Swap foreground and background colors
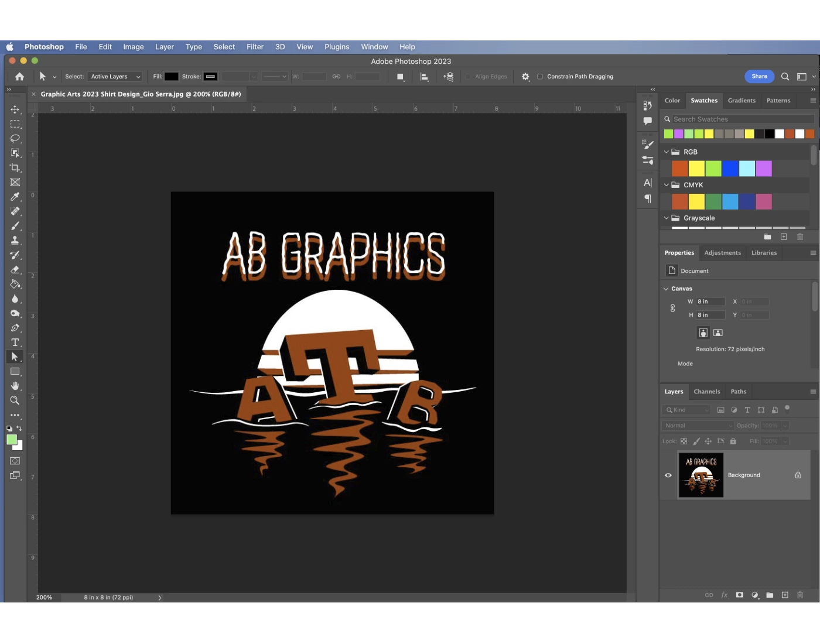Image resolution: width=820 pixels, height=644 pixels. (19, 429)
